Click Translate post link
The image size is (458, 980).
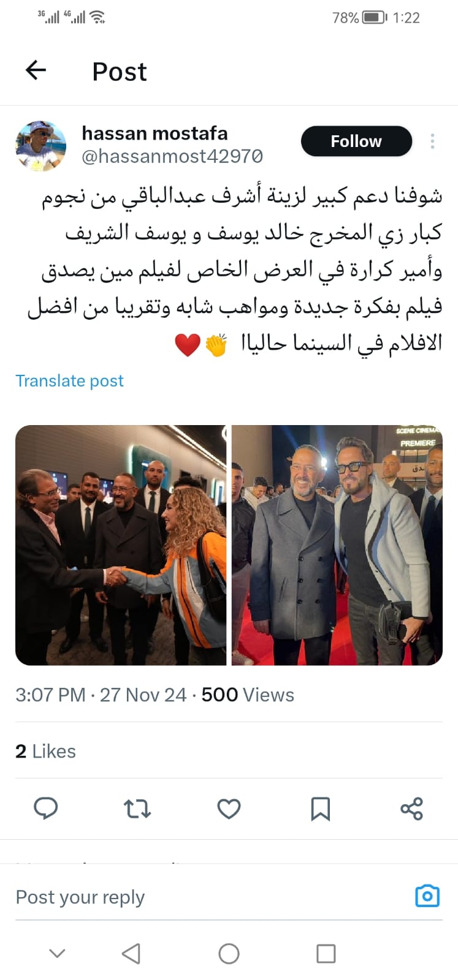[x=69, y=381]
